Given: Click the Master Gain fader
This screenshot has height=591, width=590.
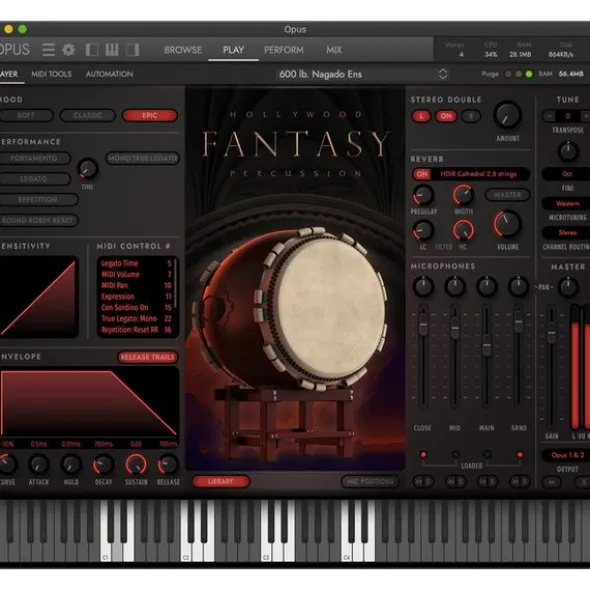Looking at the screenshot, I should click(x=552, y=332).
